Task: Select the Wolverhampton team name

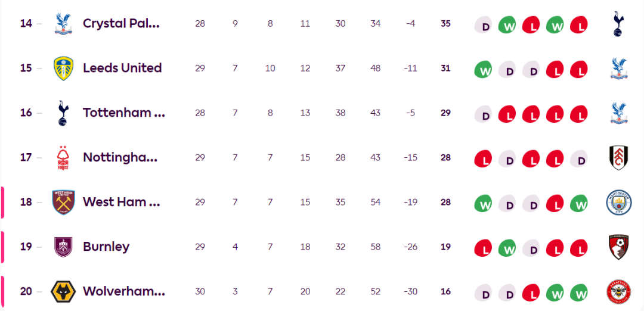Action: (123, 291)
